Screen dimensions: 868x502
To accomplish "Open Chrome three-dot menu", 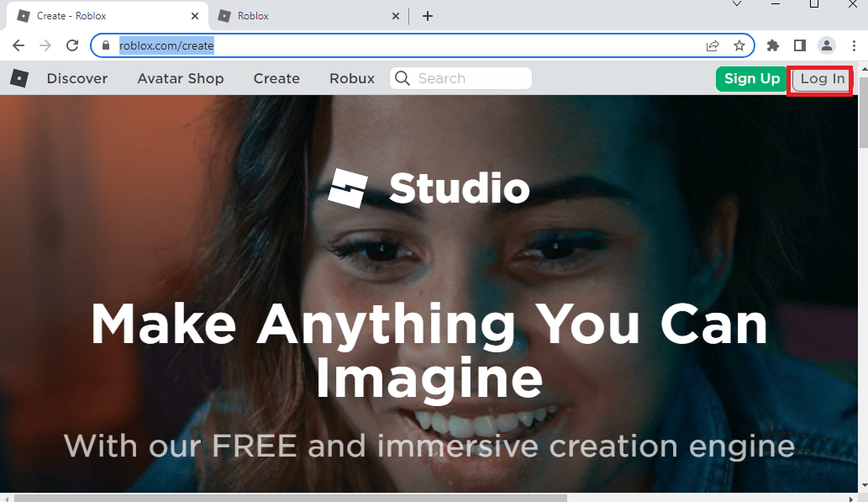I will 855,45.
